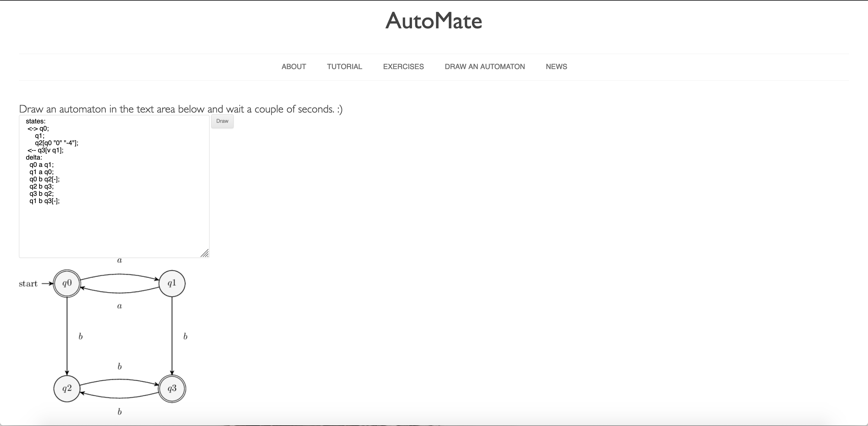
Task: Click the 'delta:' line in the textarea
Action: coord(34,157)
